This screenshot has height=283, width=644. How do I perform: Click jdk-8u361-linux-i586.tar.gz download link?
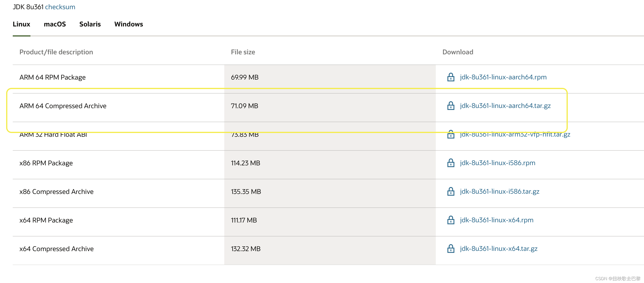[x=499, y=191]
